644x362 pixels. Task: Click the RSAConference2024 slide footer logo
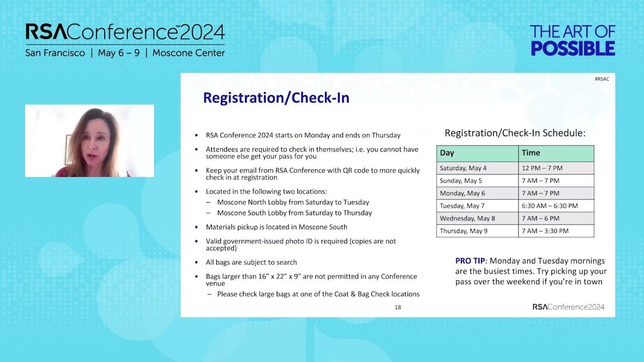pyautogui.click(x=569, y=307)
